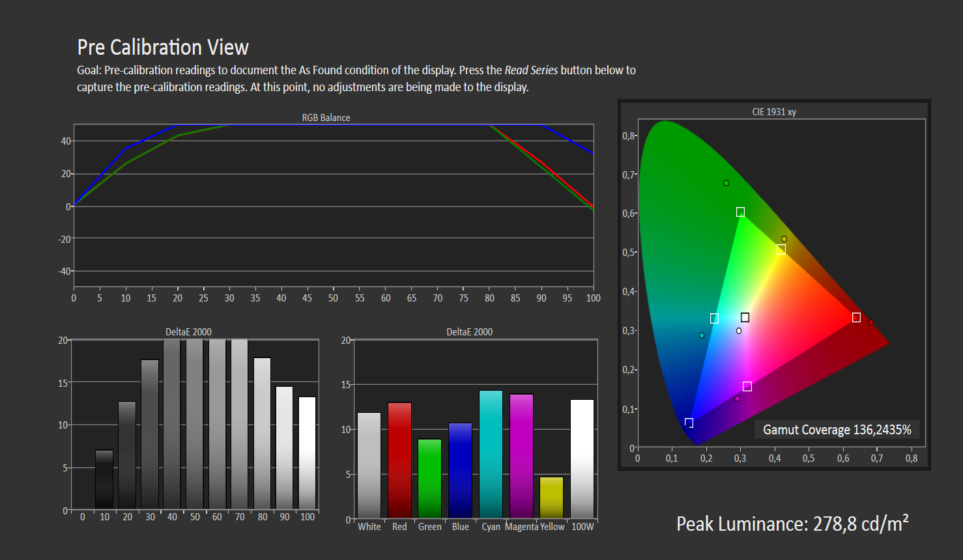Select the grayscale DeltaE bar at 40
Screen dimensions: 963x560
tap(172, 424)
